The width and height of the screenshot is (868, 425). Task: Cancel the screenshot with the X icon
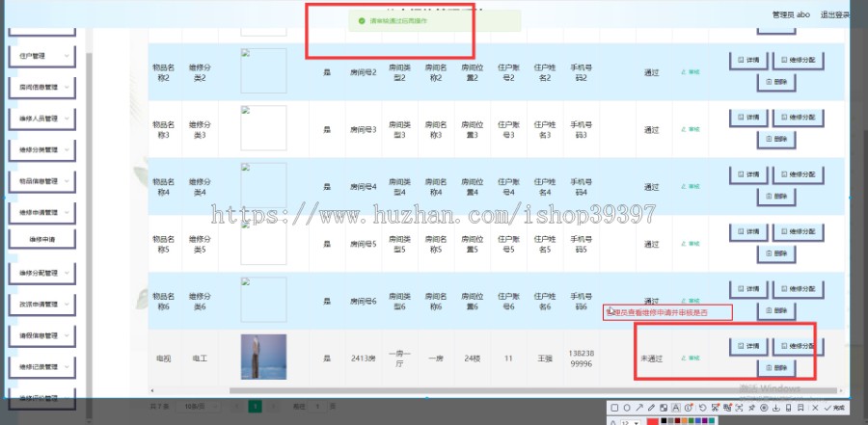[815, 408]
